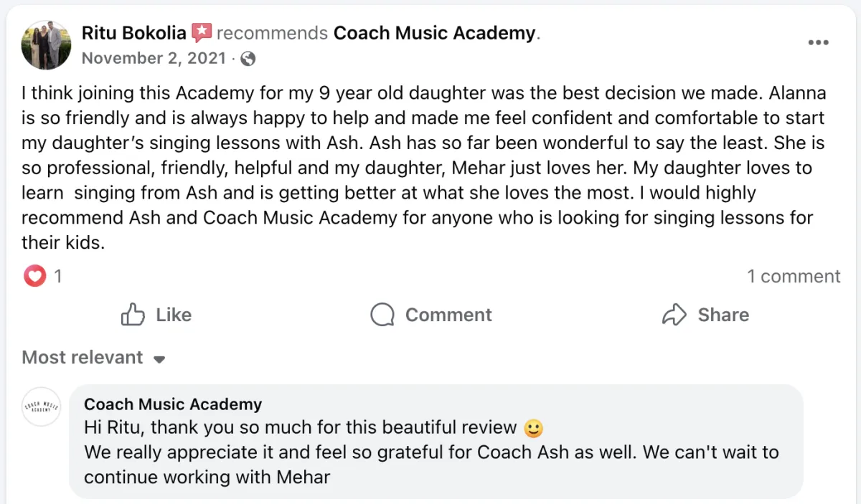Open the three-dot post options menu
861x504 pixels.
tap(818, 42)
